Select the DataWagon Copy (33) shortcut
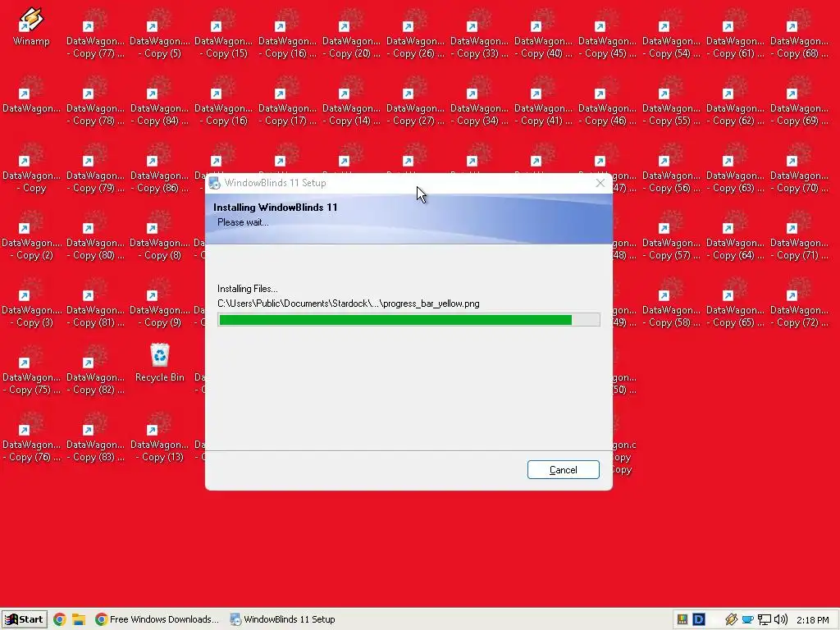Viewport: 840px width, 630px height. click(x=479, y=34)
